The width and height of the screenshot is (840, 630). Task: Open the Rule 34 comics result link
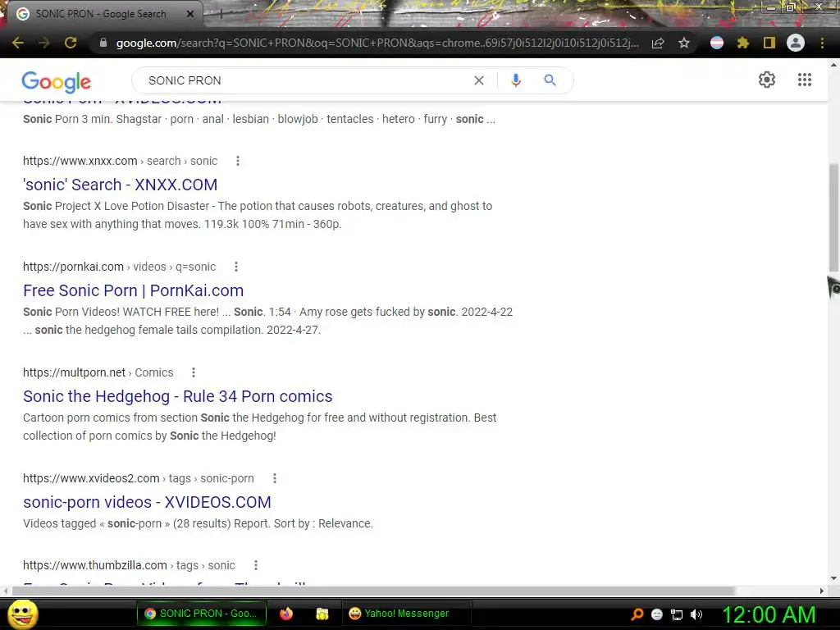(178, 396)
